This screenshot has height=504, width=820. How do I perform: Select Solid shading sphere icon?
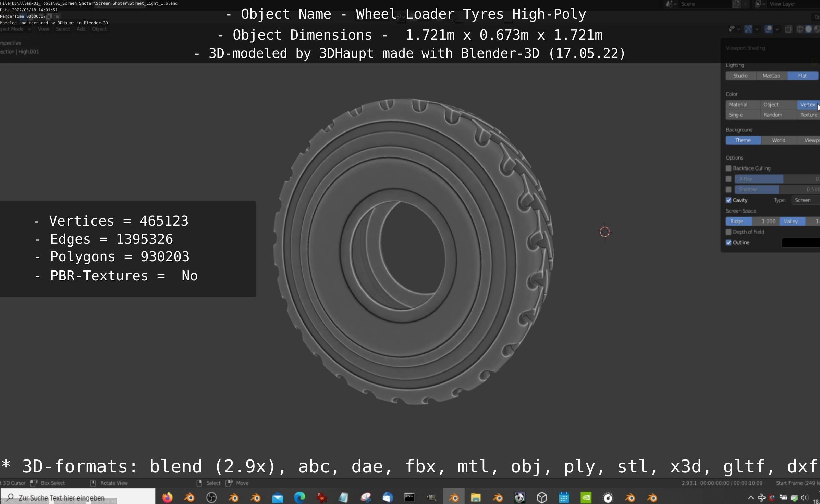tap(808, 29)
